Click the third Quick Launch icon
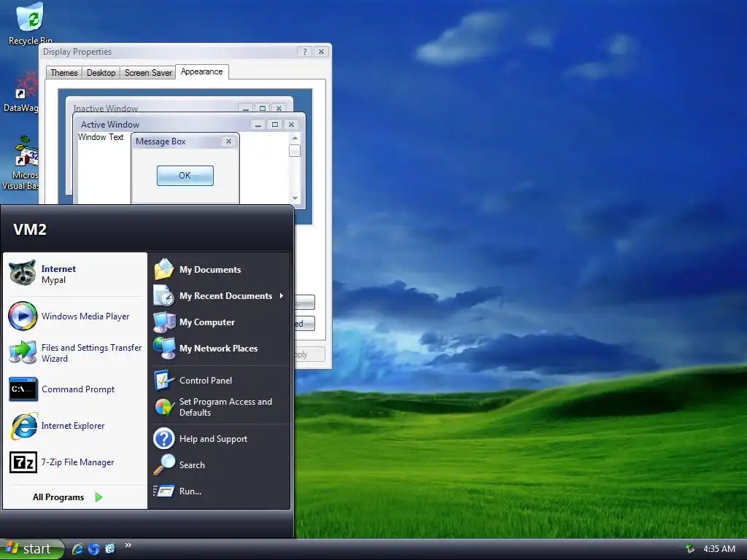 point(110,548)
